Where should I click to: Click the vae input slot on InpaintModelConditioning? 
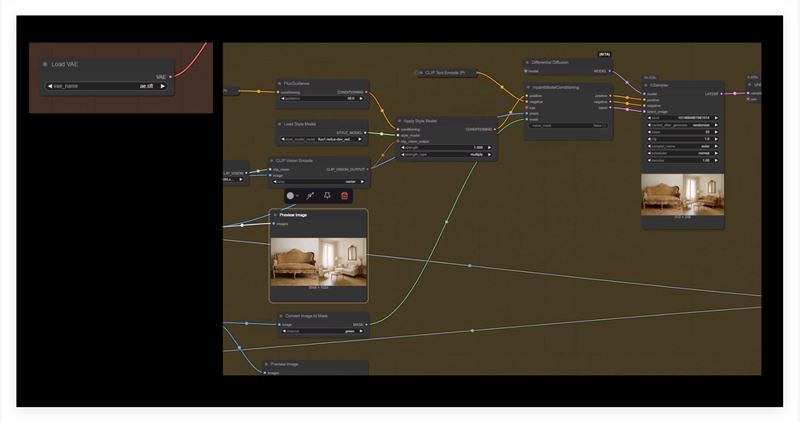[527, 108]
